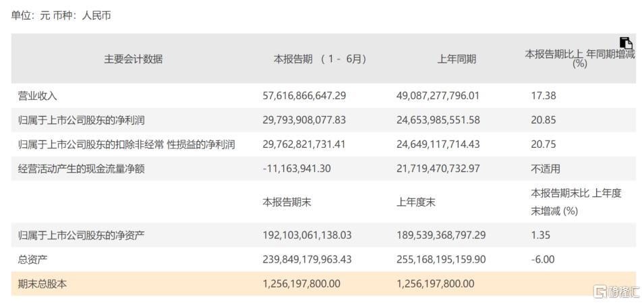Select the highlighted 期末总股本 row label

coord(42,284)
